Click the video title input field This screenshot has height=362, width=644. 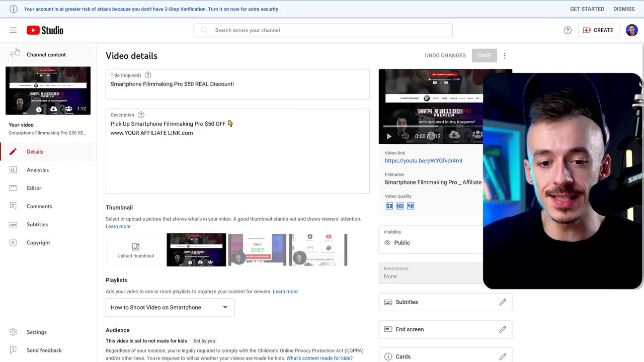tap(237, 84)
